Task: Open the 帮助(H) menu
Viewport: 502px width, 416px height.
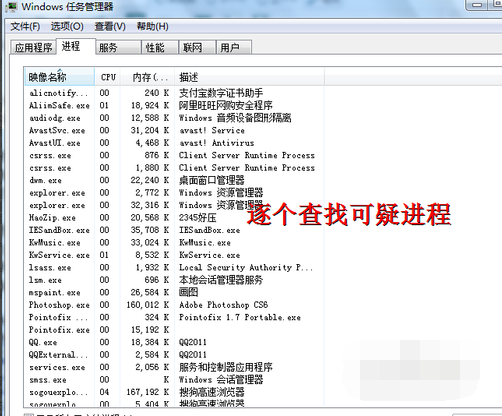Action: pyautogui.click(x=152, y=26)
